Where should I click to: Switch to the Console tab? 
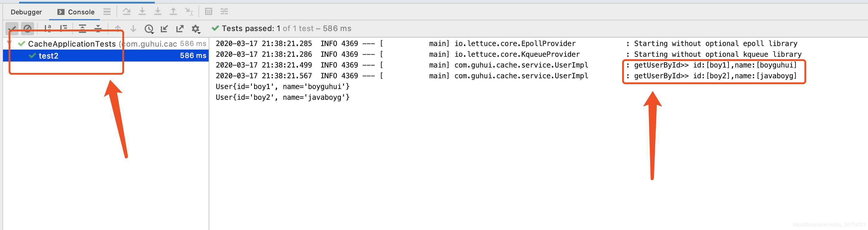point(76,12)
